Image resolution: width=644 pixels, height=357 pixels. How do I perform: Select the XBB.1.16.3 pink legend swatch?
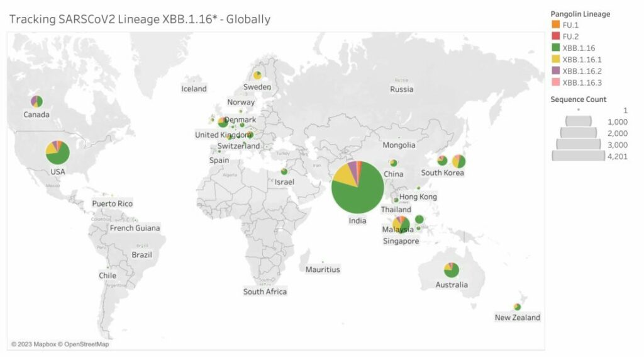(555, 82)
